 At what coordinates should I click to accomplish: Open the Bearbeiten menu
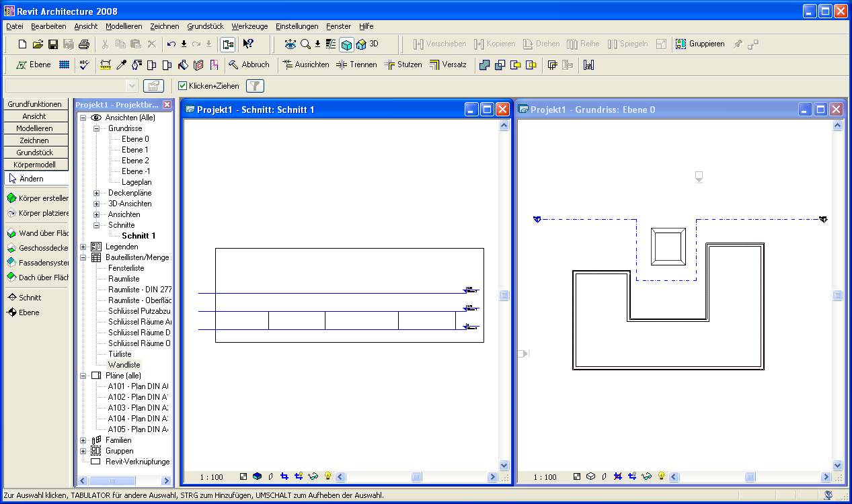48,26
